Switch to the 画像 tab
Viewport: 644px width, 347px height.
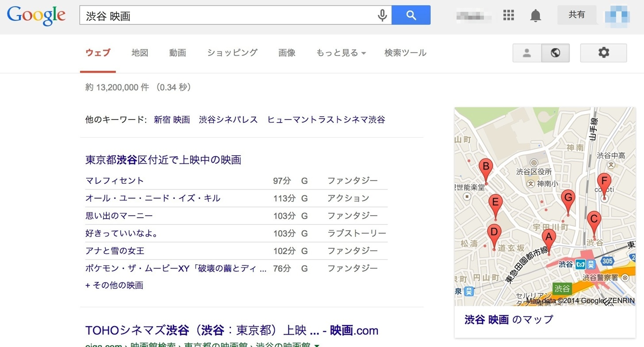tap(287, 53)
